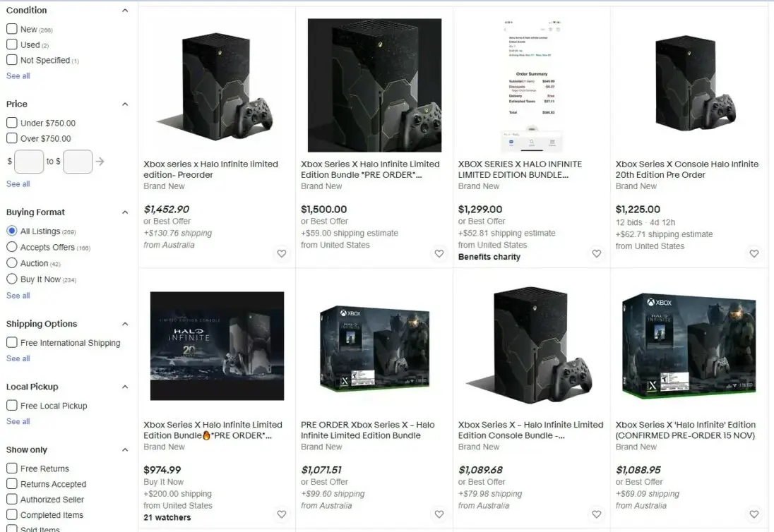
Task: Click heart icon on $1,071.51 listing
Action: [x=439, y=514]
